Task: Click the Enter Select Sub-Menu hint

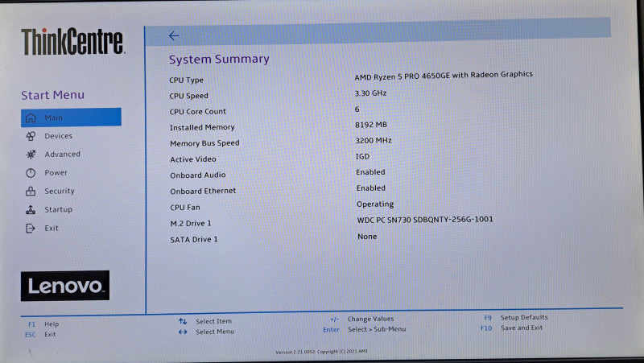Action: [x=365, y=329]
